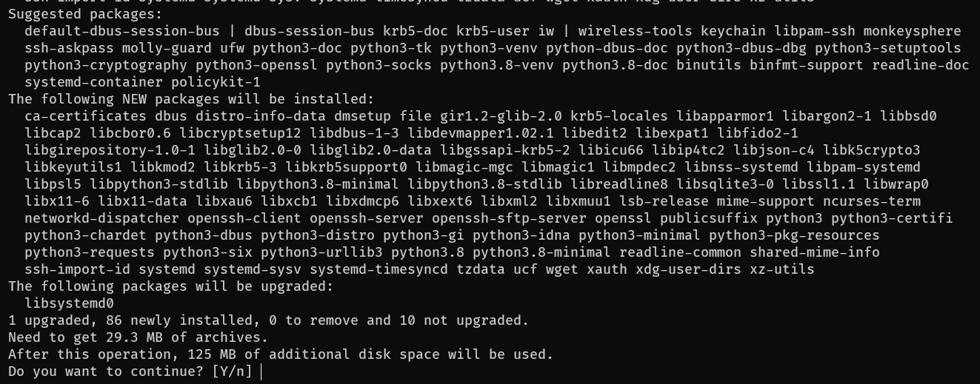Click the libsystemd0 package to be upgraded
980x384 pixels.
coord(69,303)
